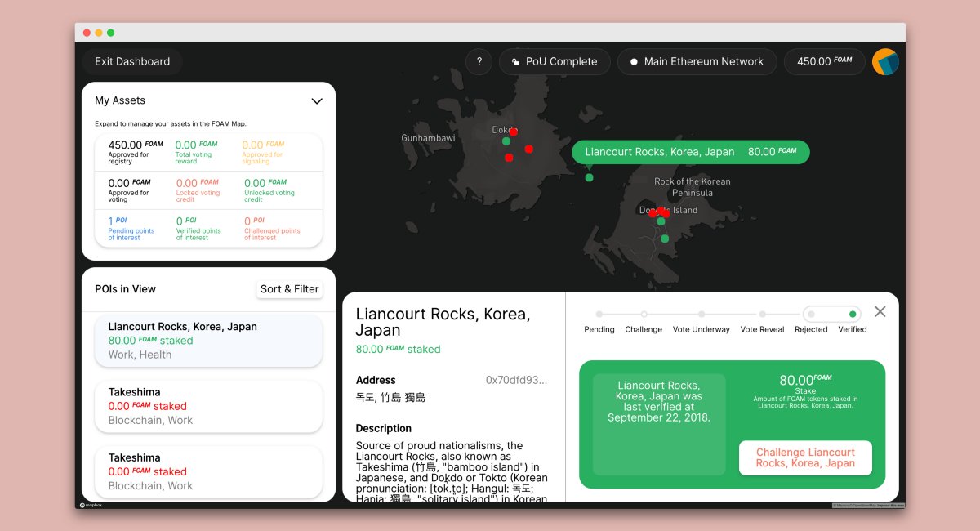This screenshot has width=980, height=531.
Task: Select the Pending step in timeline
Action: coord(599,314)
